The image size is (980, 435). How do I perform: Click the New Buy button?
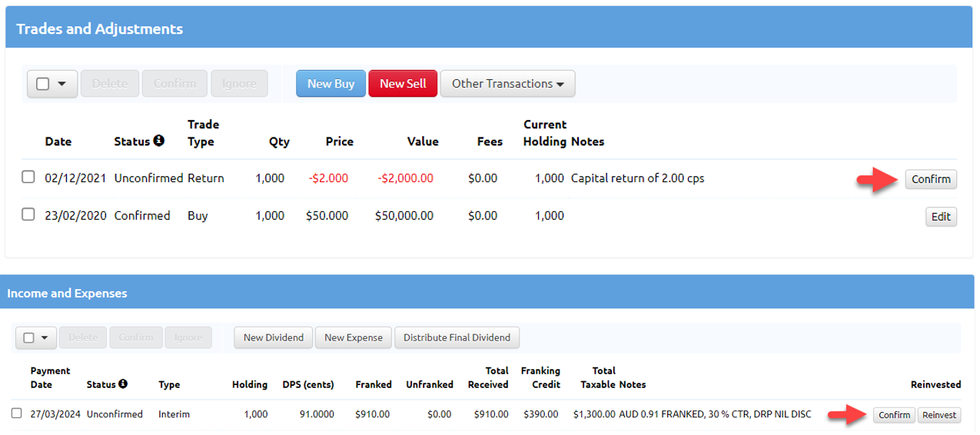[331, 84]
